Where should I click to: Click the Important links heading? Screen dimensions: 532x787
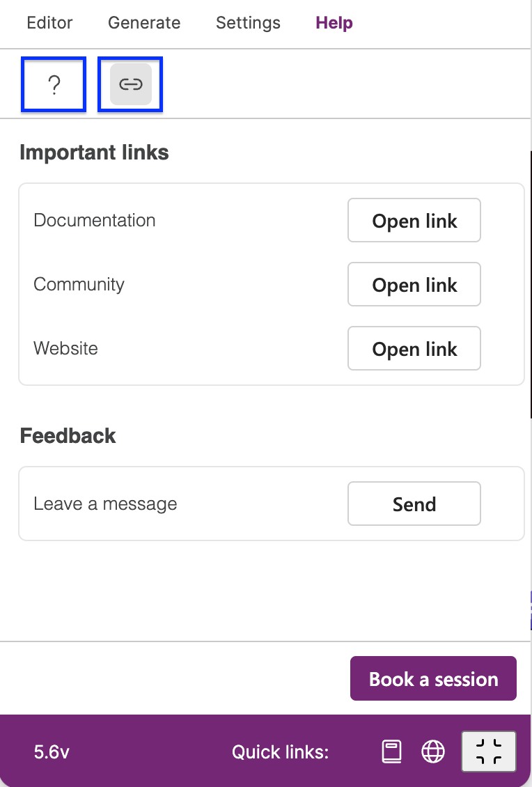coord(95,152)
